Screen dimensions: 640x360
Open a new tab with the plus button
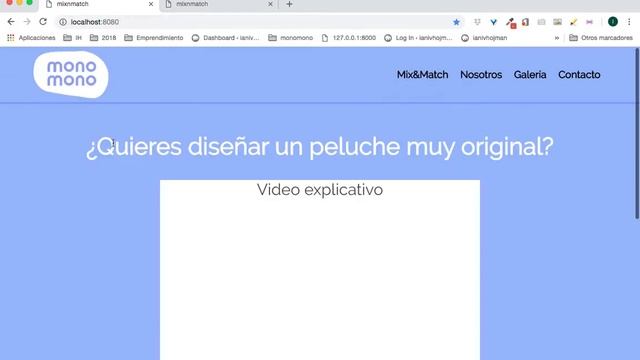coord(289,4)
